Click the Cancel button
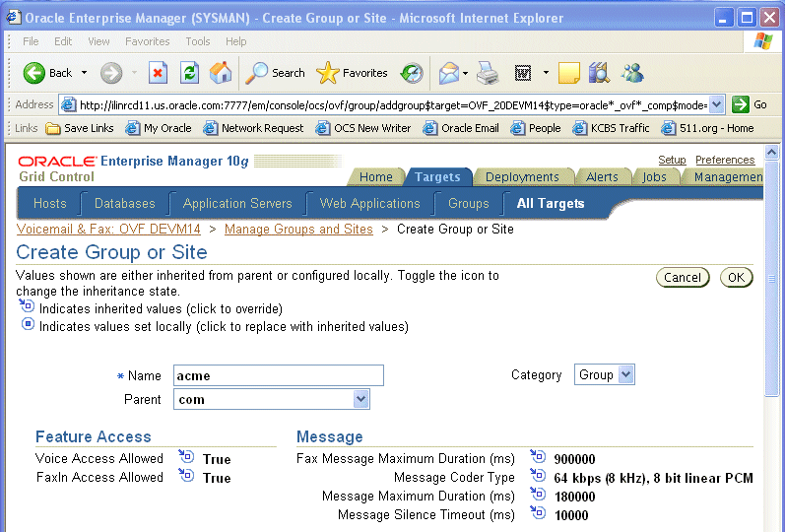This screenshot has width=785, height=532. 683,278
